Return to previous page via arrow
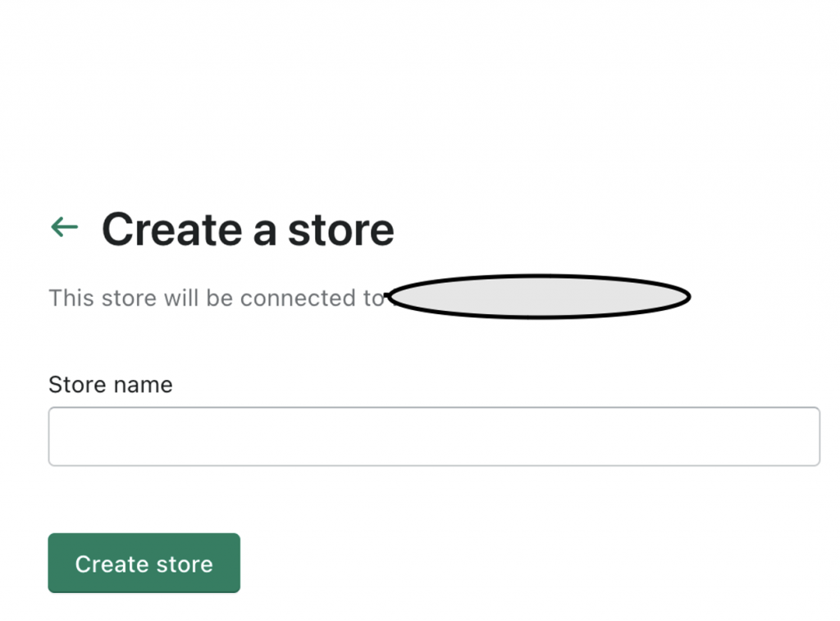This screenshot has width=840, height=621. [x=64, y=227]
